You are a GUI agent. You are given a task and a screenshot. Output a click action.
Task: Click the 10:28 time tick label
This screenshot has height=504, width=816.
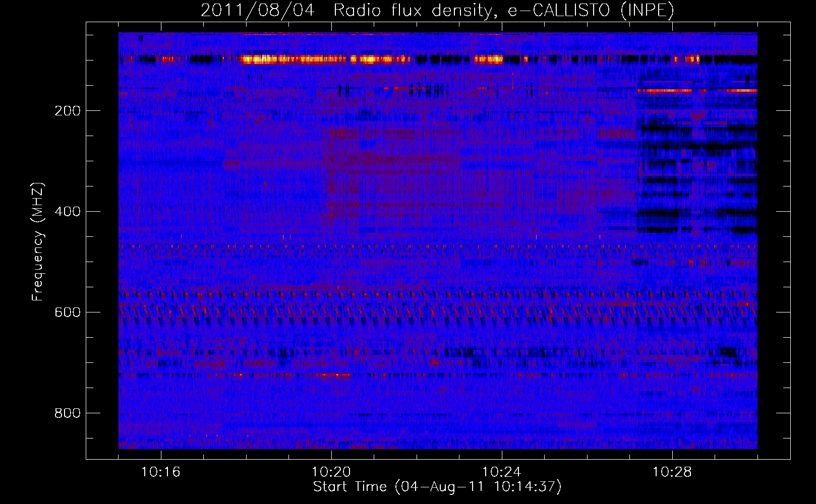(672, 472)
